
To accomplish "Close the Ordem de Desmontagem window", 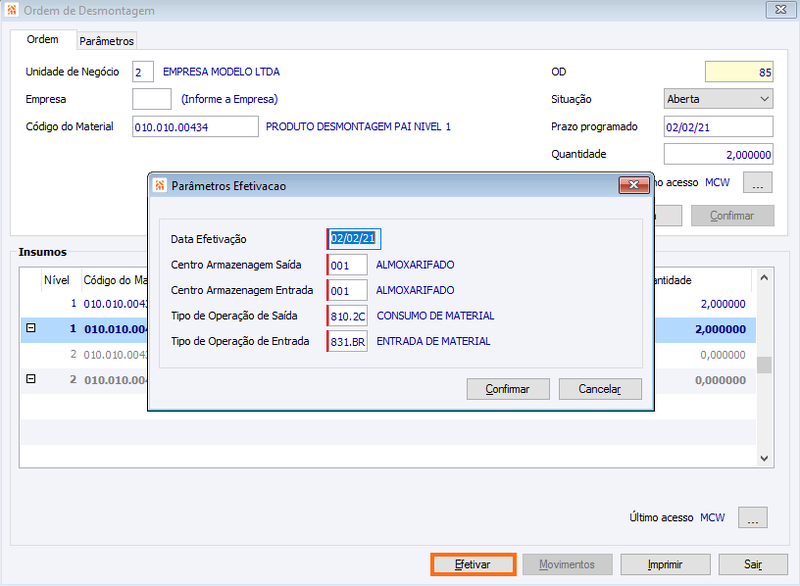I will 781,10.
